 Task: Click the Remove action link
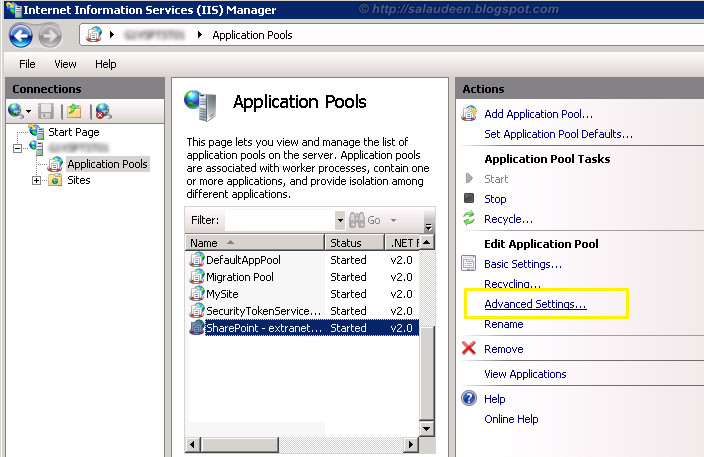pos(503,349)
